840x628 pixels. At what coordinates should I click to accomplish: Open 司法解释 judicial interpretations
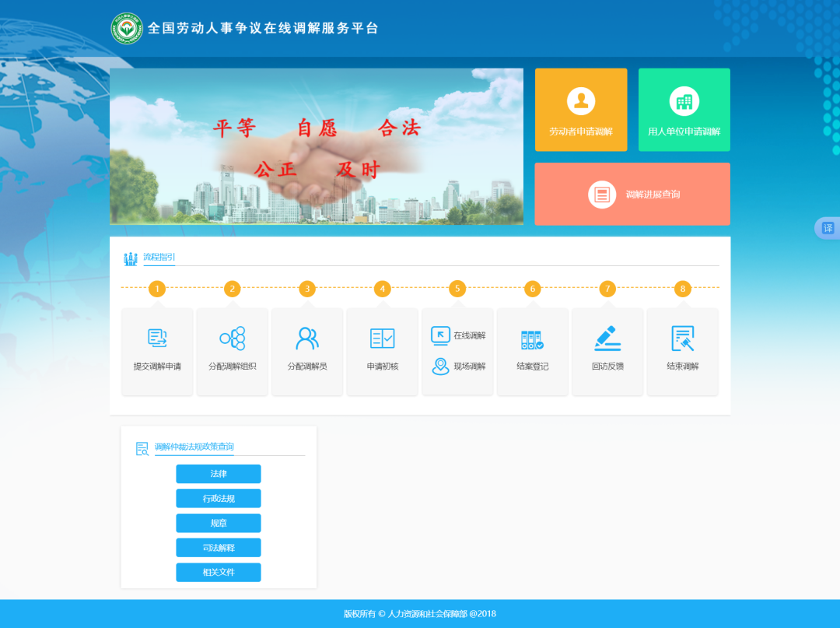click(219, 548)
